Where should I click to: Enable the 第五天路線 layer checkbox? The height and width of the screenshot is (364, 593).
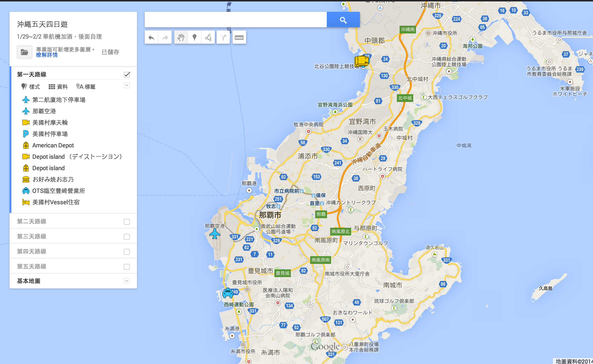(127, 267)
